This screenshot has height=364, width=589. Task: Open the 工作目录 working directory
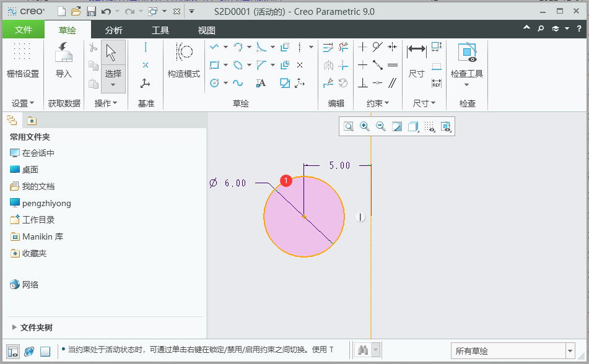[x=32, y=220]
